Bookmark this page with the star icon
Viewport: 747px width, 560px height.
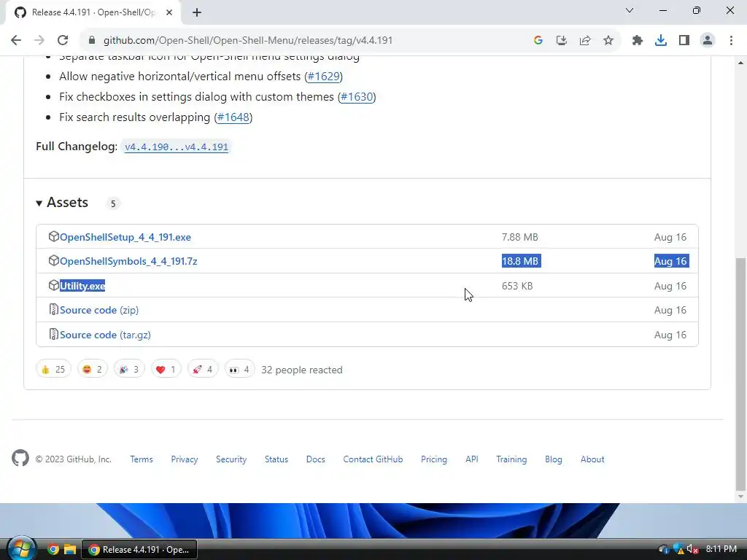click(x=608, y=41)
